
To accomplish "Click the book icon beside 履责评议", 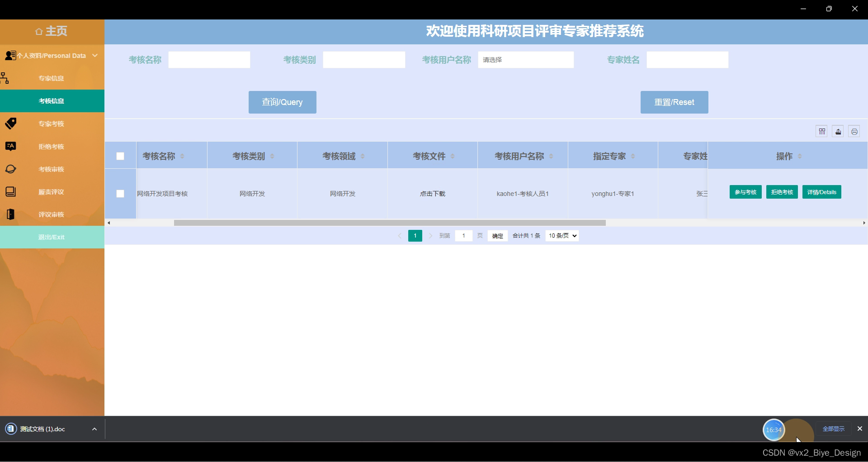I will coord(11,192).
